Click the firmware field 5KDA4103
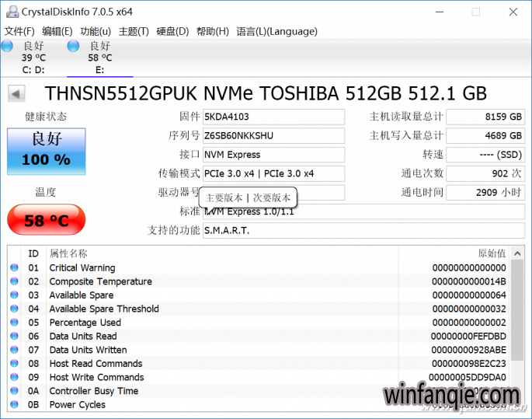This screenshot has width=532, height=419. coord(273,117)
